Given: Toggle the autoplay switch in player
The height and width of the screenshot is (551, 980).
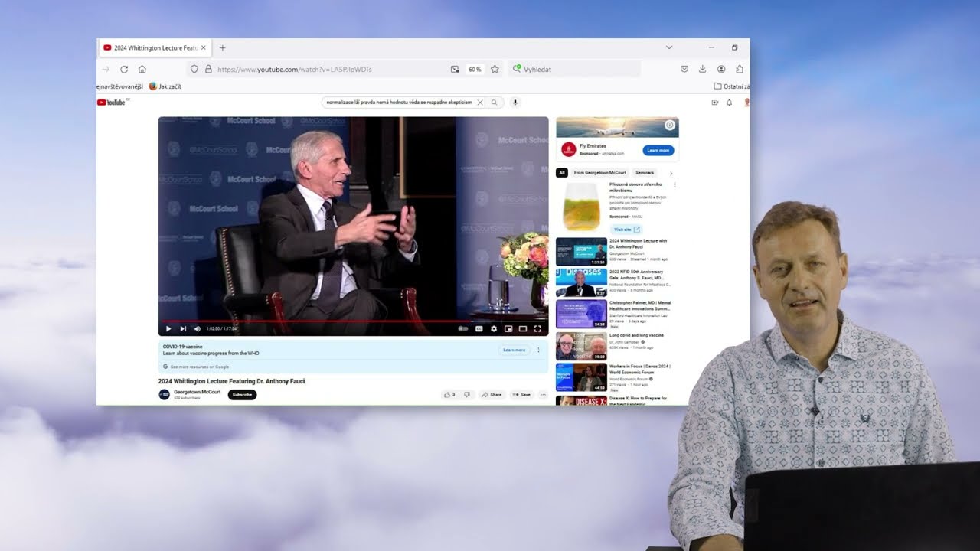Looking at the screenshot, I should (462, 329).
